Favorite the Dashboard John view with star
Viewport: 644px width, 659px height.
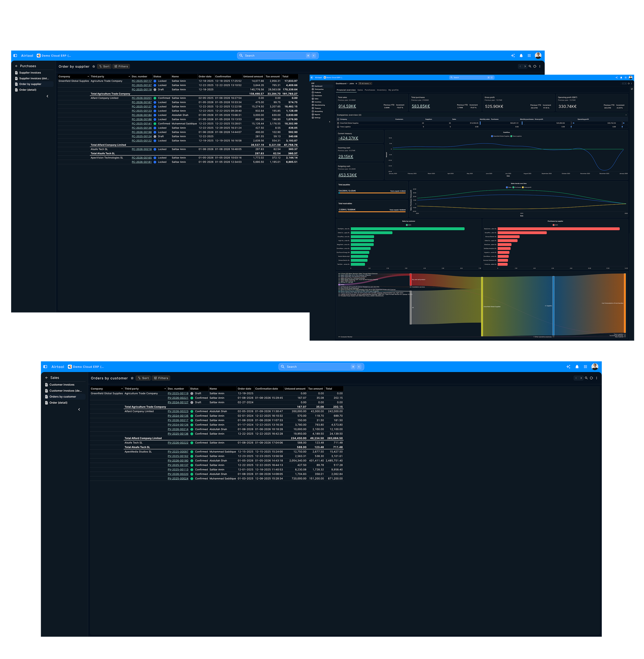pyautogui.click(x=356, y=84)
